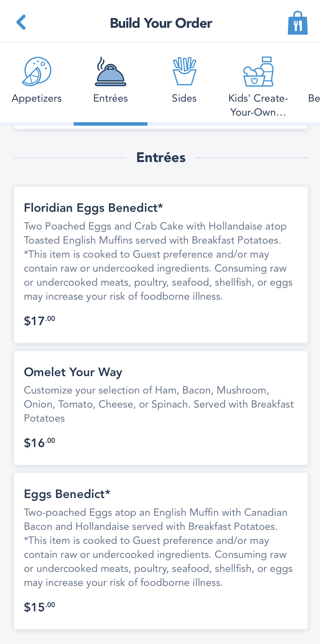Tap the $16.00 price
This screenshot has height=644, width=320.
[x=40, y=443]
